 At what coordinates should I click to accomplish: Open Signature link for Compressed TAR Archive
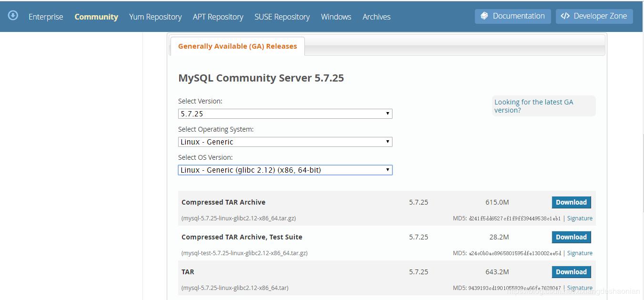click(x=580, y=218)
